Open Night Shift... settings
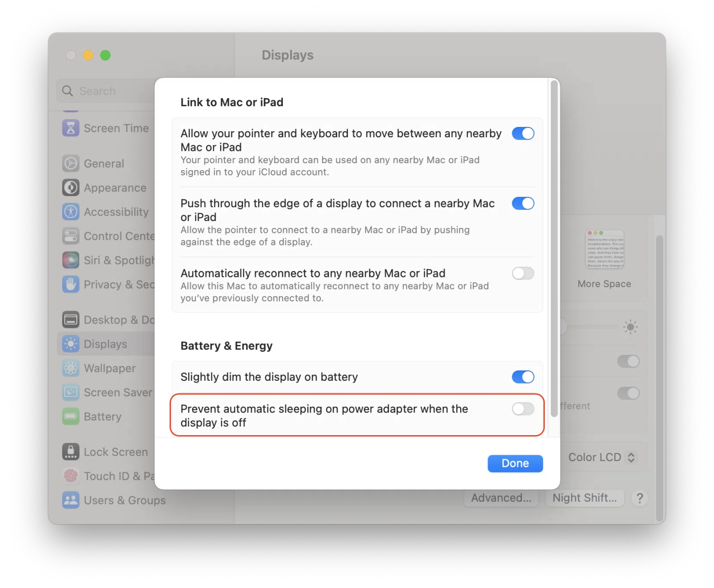Screen dimensions: 714x588 [x=585, y=498]
